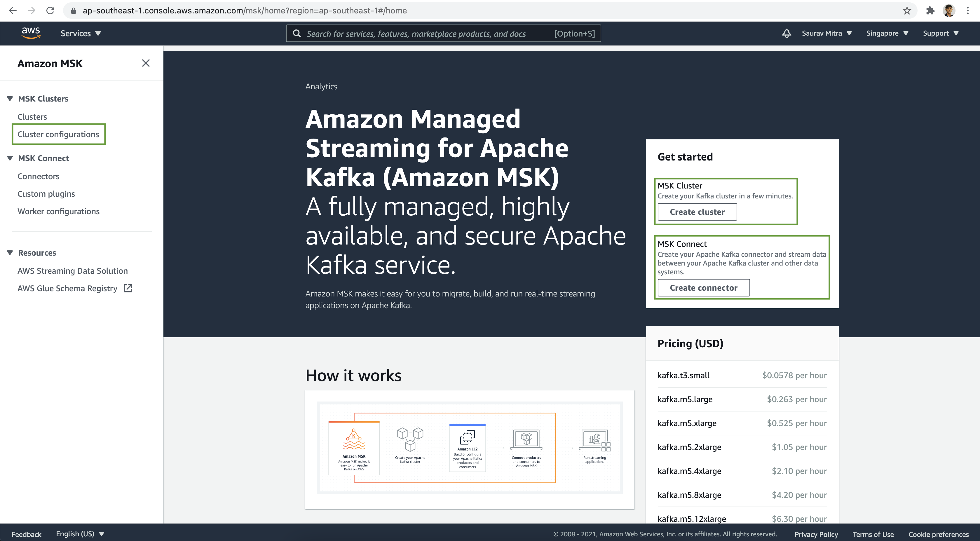Click the Create connector button

(x=703, y=288)
